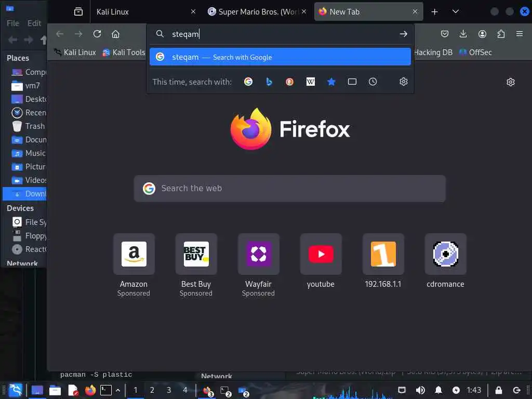Viewport: 532px width, 399px height.
Task: Open the Firefox hamburger application menu
Action: coord(520,34)
